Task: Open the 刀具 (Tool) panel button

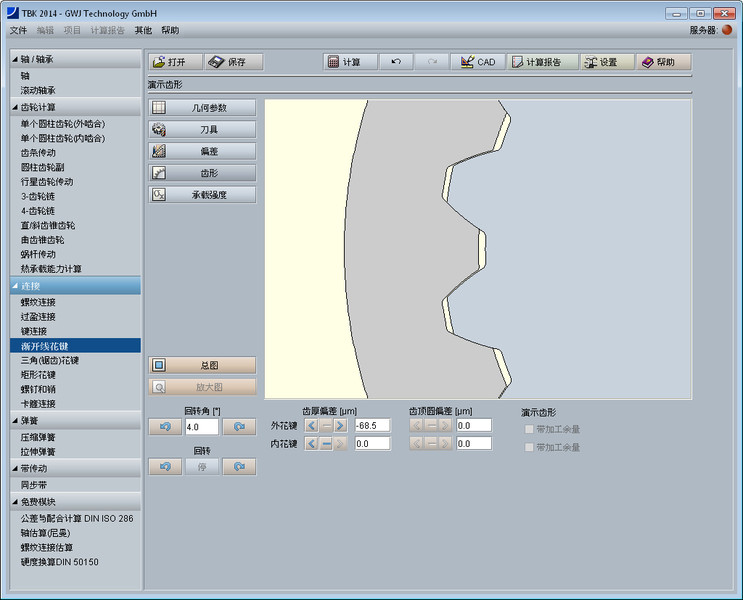Action: point(202,129)
